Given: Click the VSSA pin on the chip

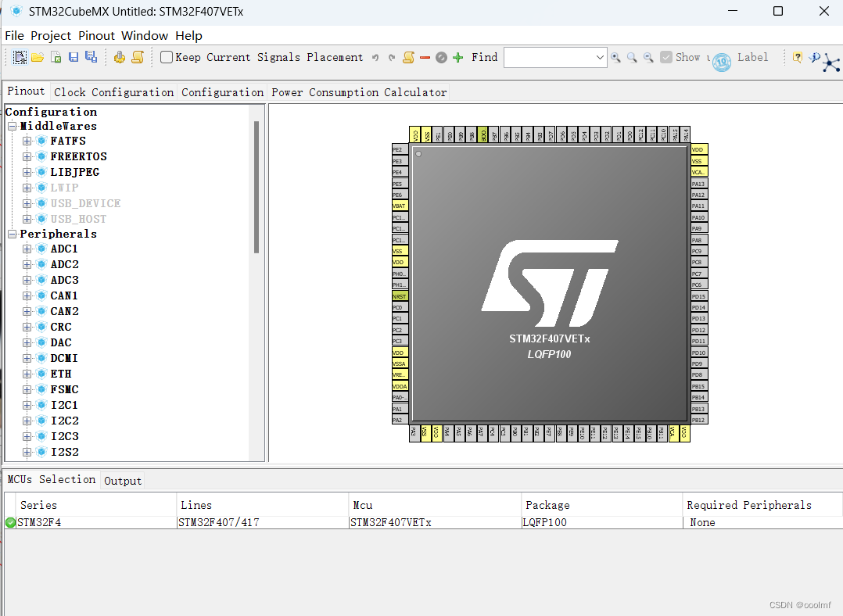Looking at the screenshot, I should (x=400, y=364).
